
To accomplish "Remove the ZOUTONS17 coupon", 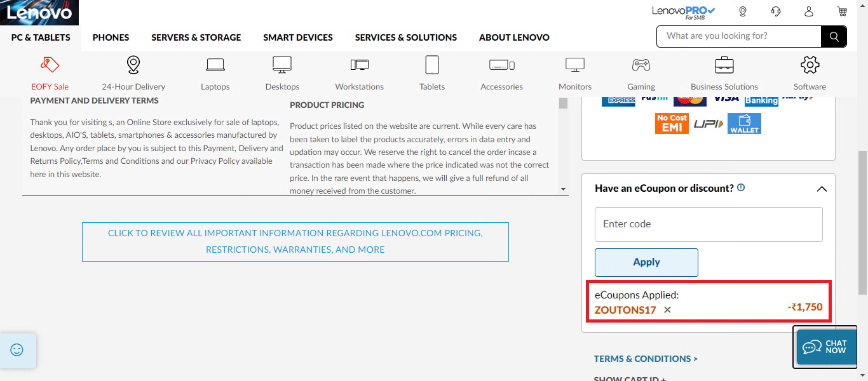I will click(667, 310).
